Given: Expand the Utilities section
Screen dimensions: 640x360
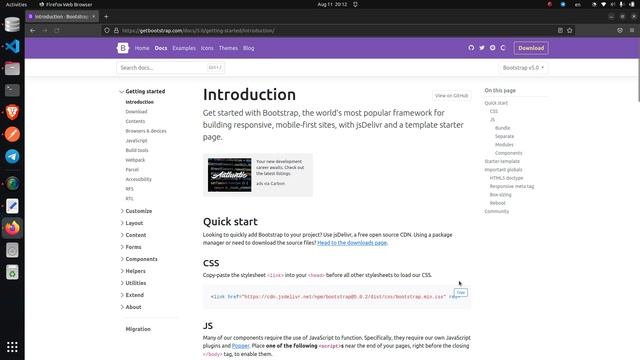Looking at the screenshot, I should [133, 283].
